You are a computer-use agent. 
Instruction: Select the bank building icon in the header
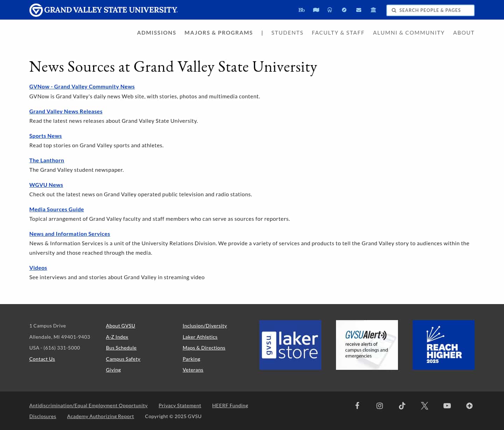tap(373, 10)
